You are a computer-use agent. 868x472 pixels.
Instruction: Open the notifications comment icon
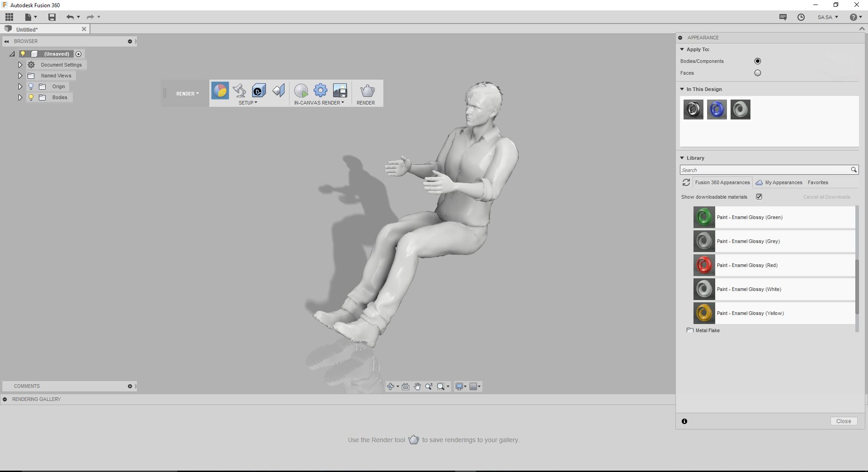(x=783, y=17)
